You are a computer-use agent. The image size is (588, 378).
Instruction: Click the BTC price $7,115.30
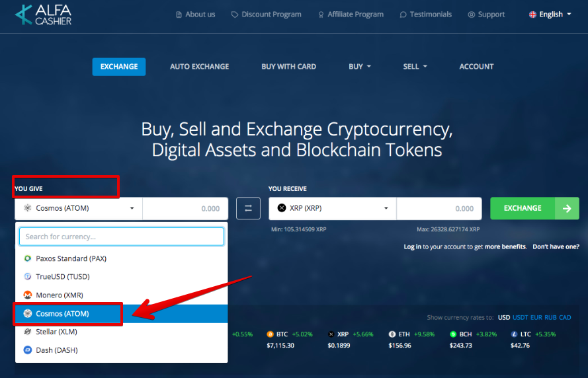pyautogui.click(x=280, y=346)
